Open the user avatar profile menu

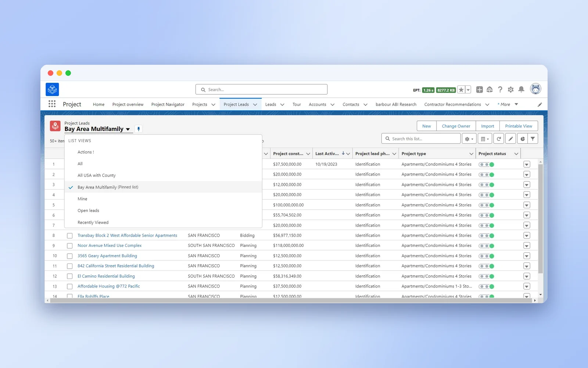point(535,89)
